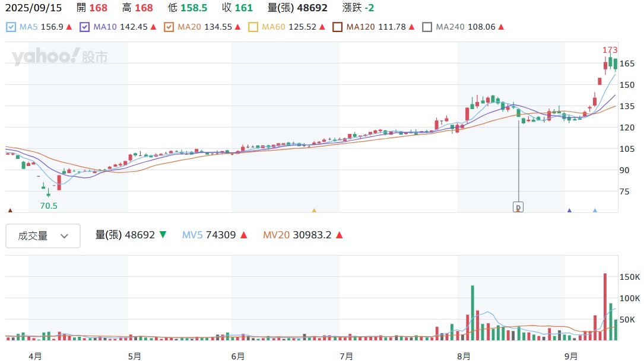Click the 8月 label on time axis
Screen dimensions: 644x364
[464, 356]
